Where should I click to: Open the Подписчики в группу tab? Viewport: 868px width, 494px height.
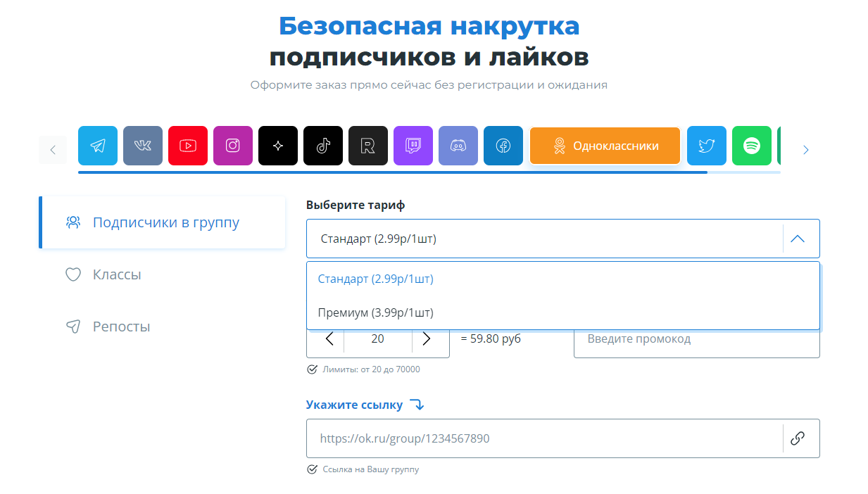[x=162, y=222]
